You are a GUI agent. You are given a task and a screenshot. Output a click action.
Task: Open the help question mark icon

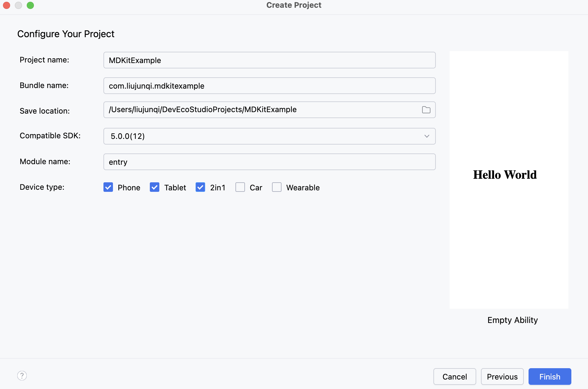[x=22, y=376]
